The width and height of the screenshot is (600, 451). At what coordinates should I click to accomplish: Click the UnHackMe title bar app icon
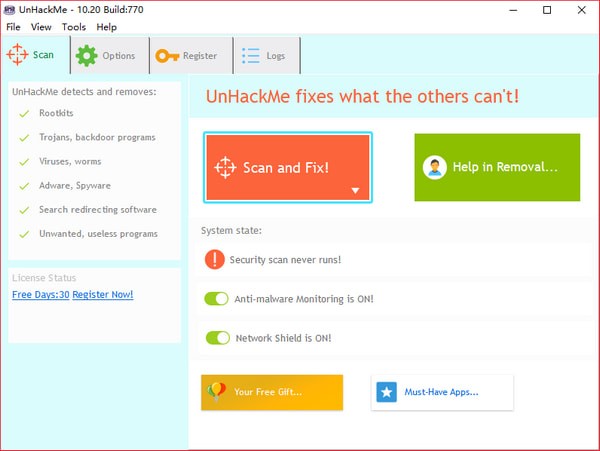point(11,9)
